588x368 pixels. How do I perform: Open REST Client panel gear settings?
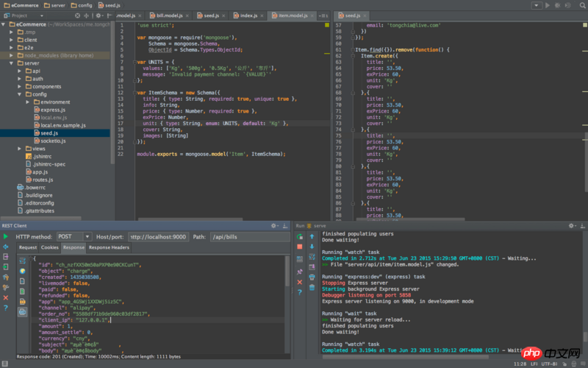[274, 226]
